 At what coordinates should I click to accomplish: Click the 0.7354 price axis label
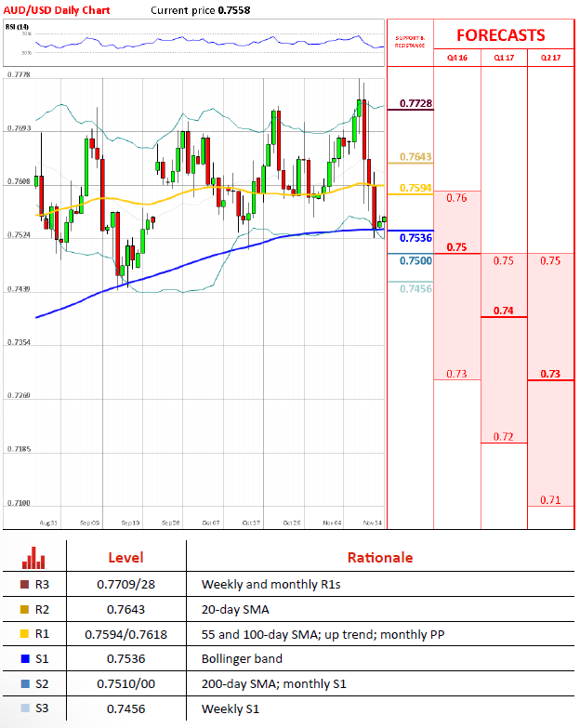pyautogui.click(x=19, y=342)
